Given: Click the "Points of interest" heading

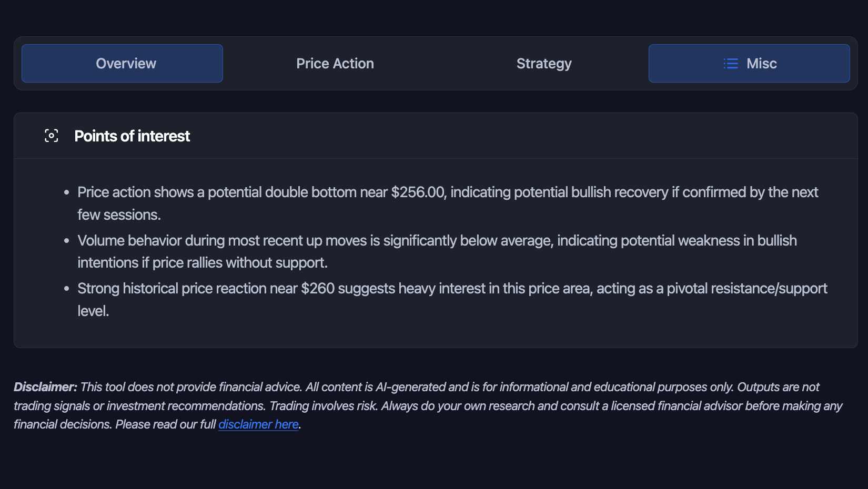Looking at the screenshot, I should click(x=132, y=136).
